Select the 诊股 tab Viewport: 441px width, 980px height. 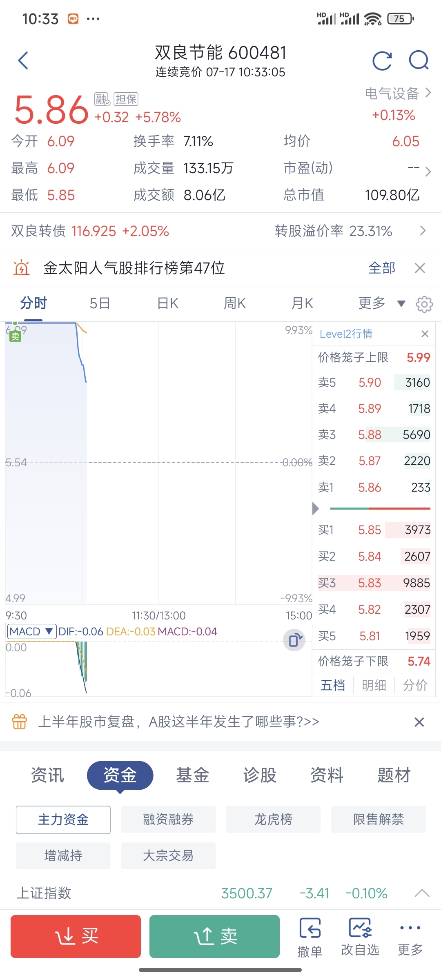[x=260, y=775]
